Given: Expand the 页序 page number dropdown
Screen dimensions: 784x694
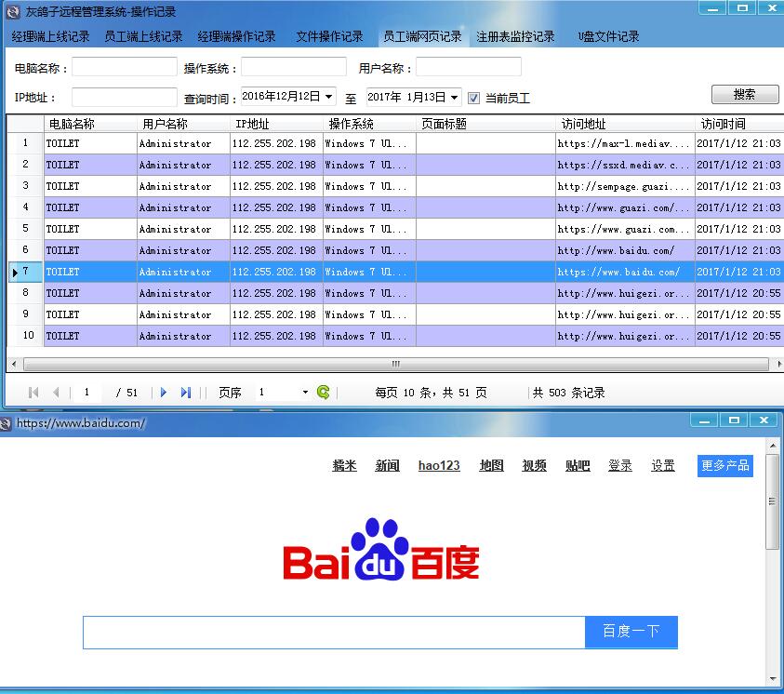Looking at the screenshot, I should tap(305, 393).
